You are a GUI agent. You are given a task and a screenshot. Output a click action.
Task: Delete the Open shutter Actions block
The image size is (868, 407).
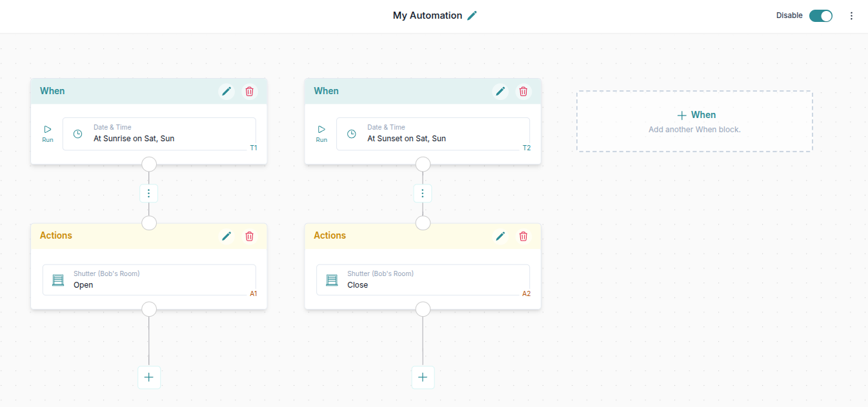(x=249, y=236)
